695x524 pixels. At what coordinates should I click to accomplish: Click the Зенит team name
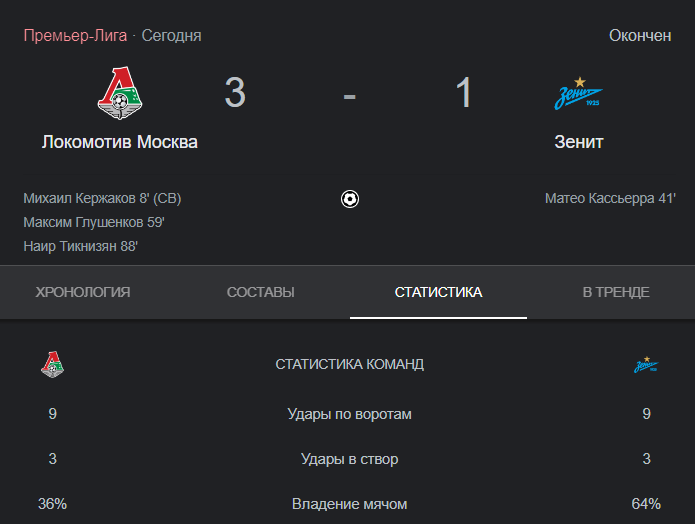579,142
